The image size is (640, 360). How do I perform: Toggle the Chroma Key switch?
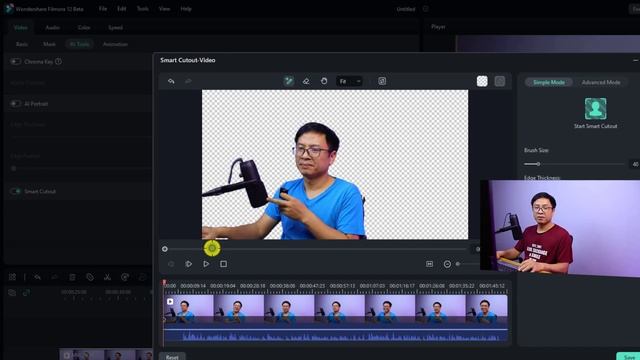tap(16, 62)
